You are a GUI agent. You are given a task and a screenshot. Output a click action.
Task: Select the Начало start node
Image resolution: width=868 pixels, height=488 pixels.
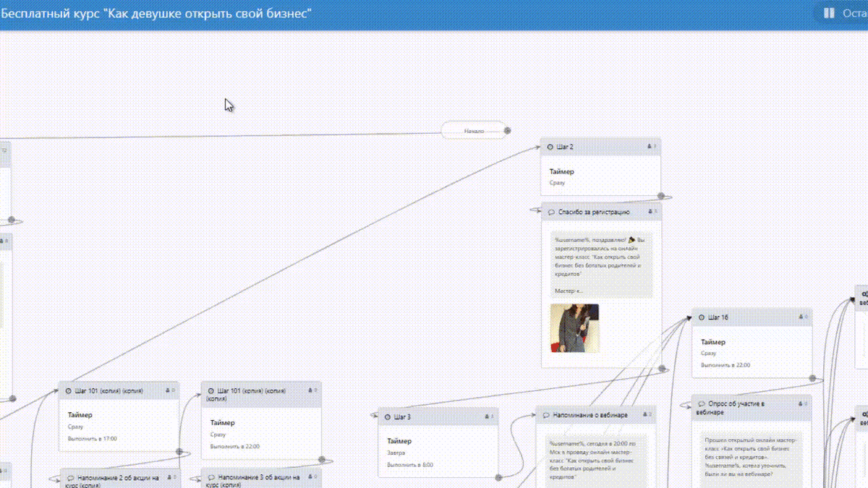point(474,131)
